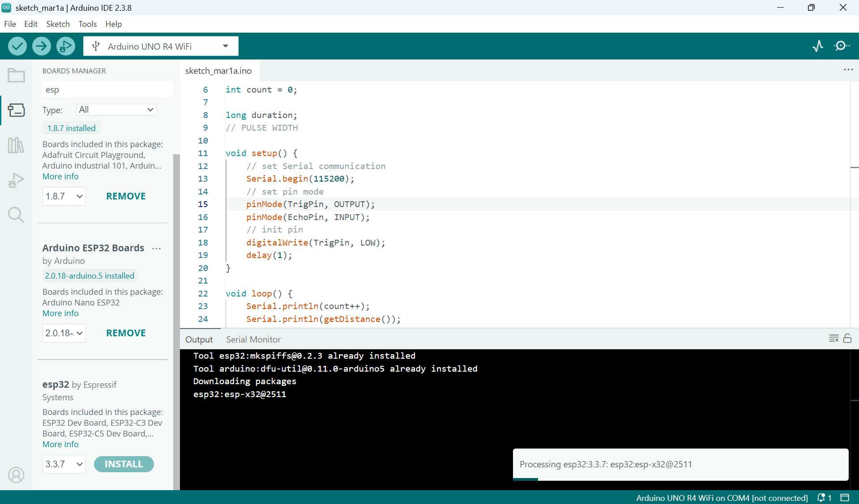
Task: Click the 'Downloading packages' output line
Action: point(245,381)
